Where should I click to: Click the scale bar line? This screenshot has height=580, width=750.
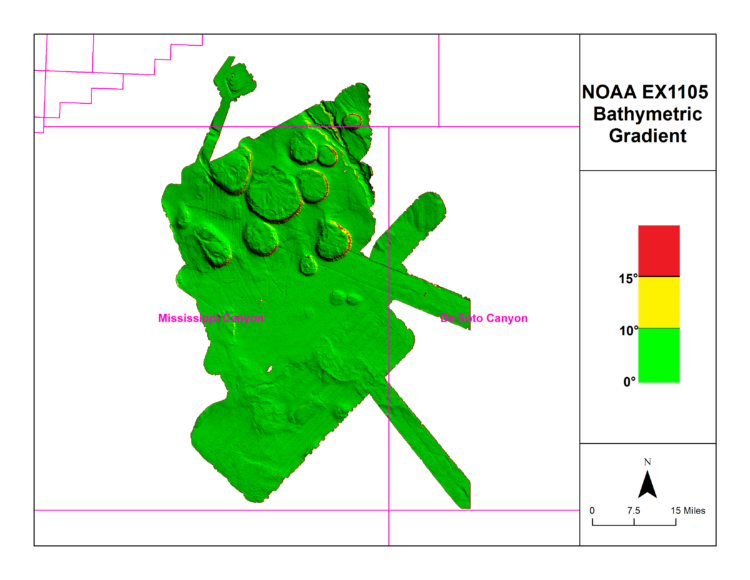point(634,522)
